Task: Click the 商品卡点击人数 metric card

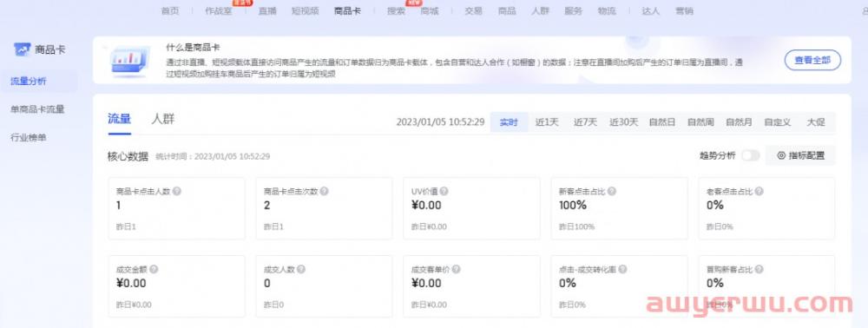Action: pyautogui.click(x=176, y=208)
